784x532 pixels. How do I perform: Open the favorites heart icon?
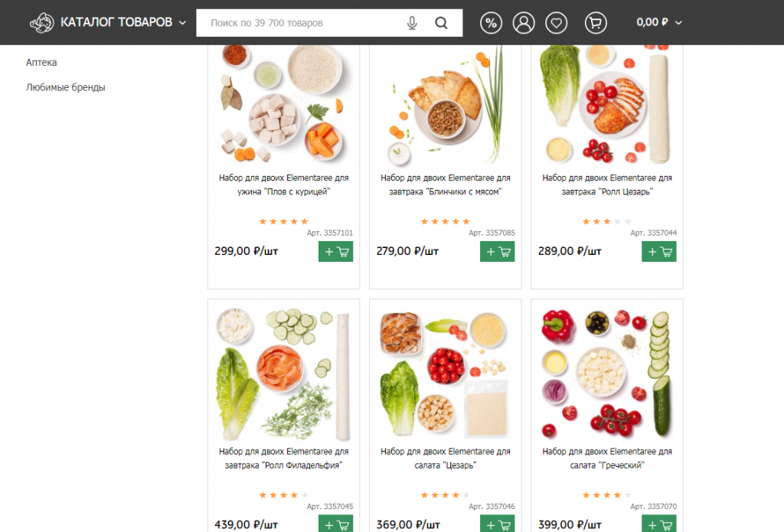tap(556, 23)
